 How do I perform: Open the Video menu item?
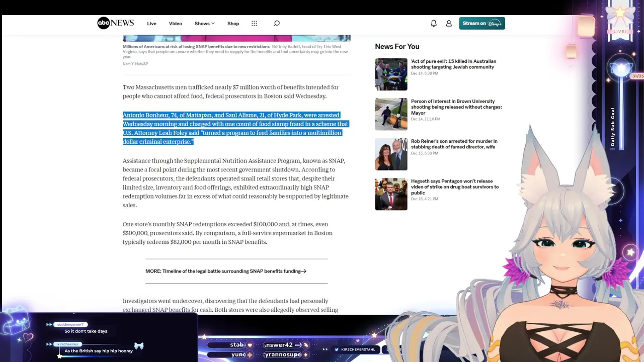click(x=175, y=24)
